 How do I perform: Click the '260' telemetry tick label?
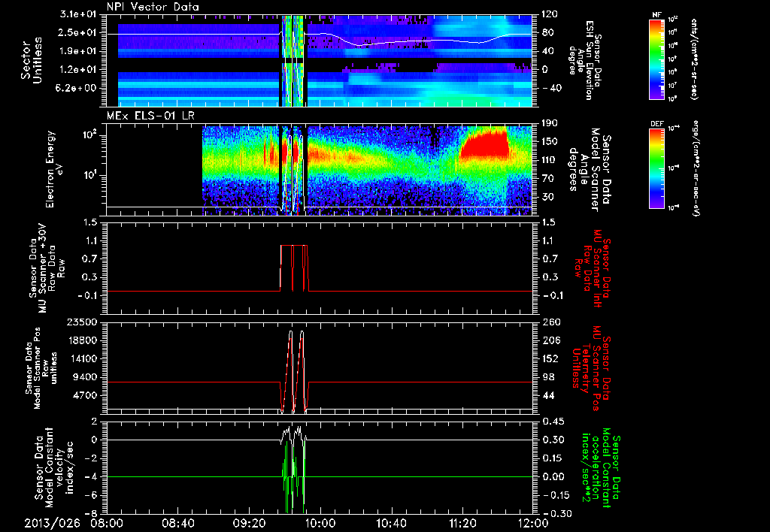pyautogui.click(x=550, y=322)
